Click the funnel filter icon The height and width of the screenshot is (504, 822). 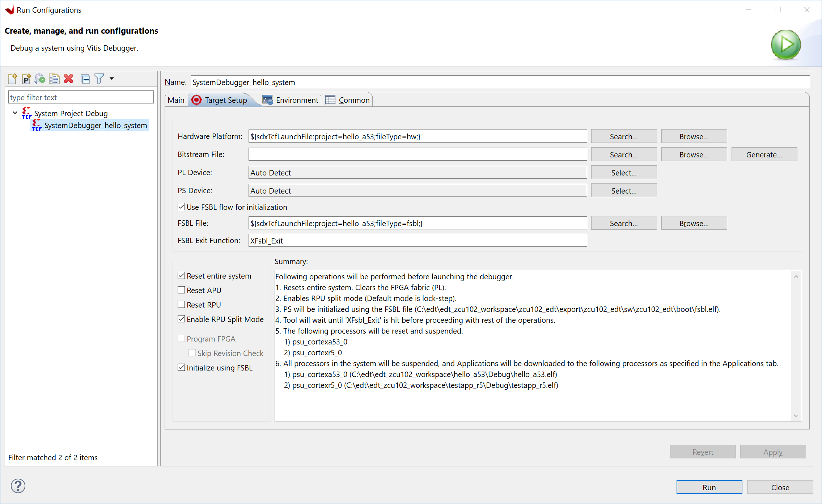tap(99, 79)
